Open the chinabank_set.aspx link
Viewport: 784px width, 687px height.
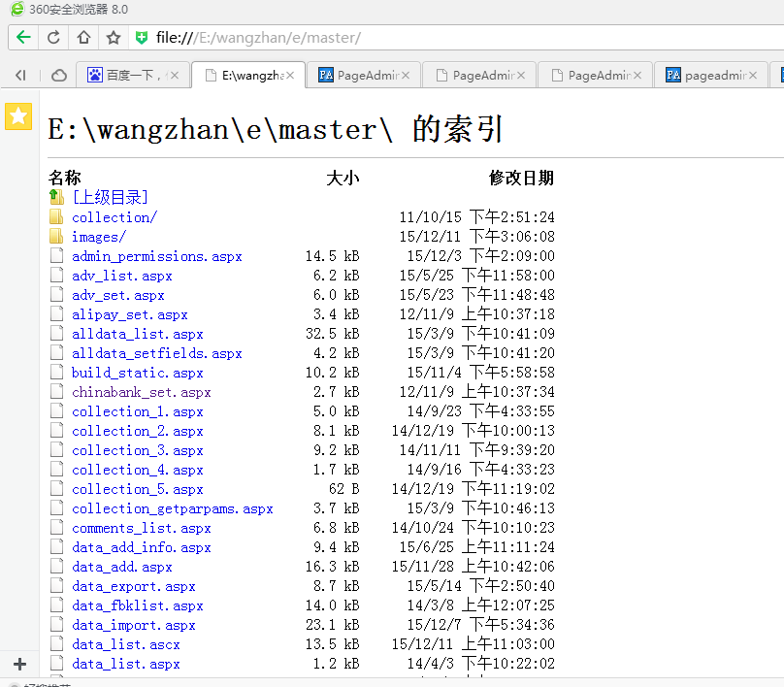tap(141, 392)
